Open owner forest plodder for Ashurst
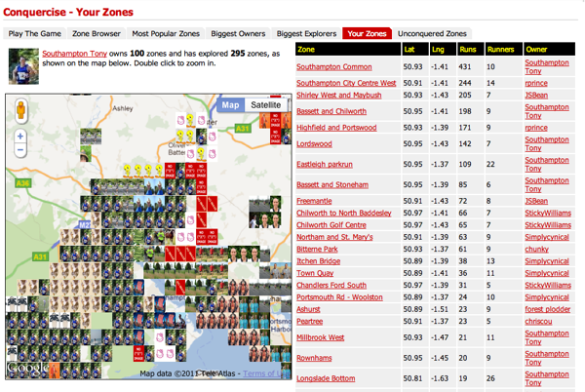The width and height of the screenshot is (585, 392). (x=548, y=309)
